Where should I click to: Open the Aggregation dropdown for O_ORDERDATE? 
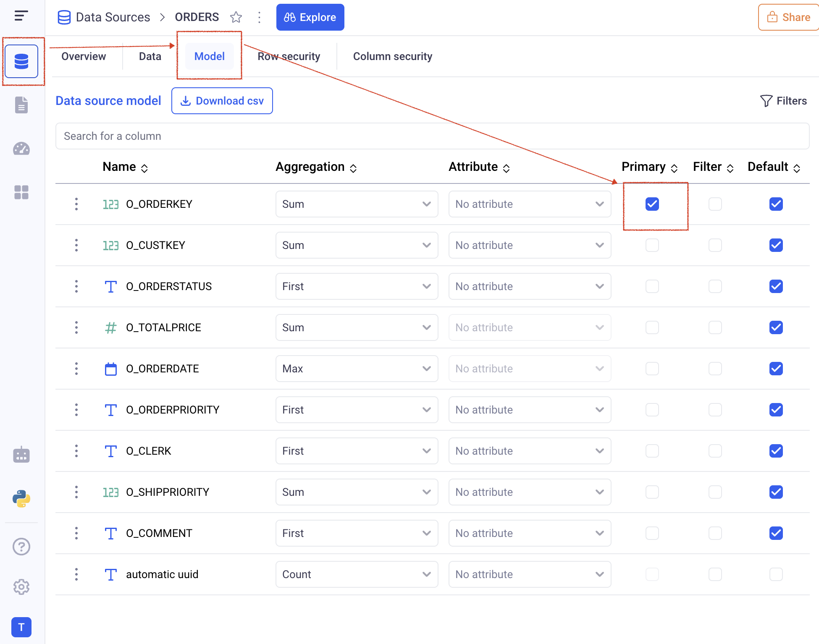(x=357, y=369)
